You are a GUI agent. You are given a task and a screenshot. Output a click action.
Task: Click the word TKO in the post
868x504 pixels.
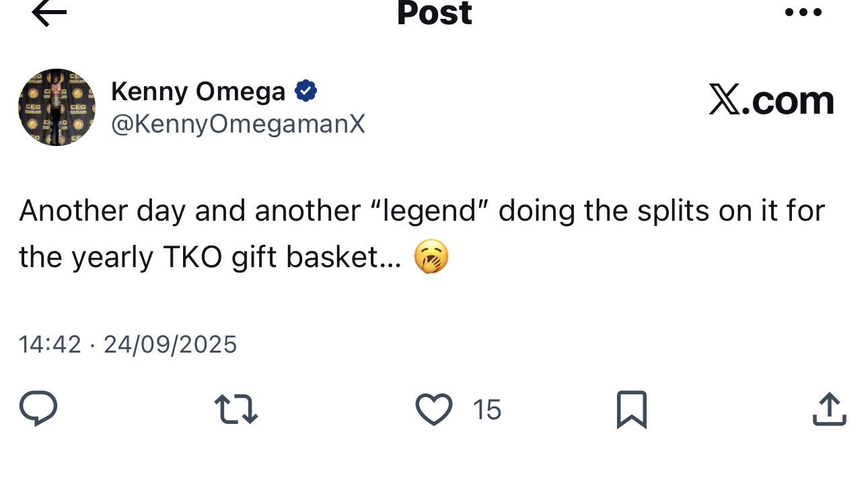192,257
